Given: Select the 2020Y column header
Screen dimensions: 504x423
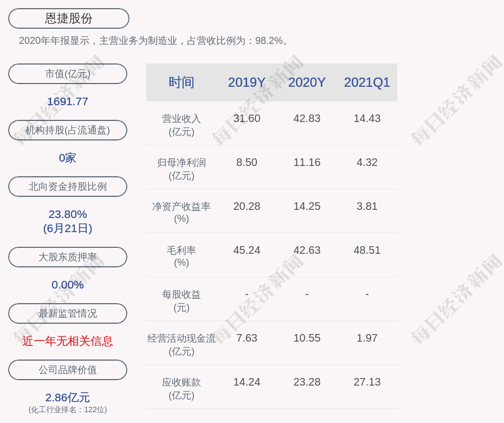Looking at the screenshot, I should click(x=307, y=82).
